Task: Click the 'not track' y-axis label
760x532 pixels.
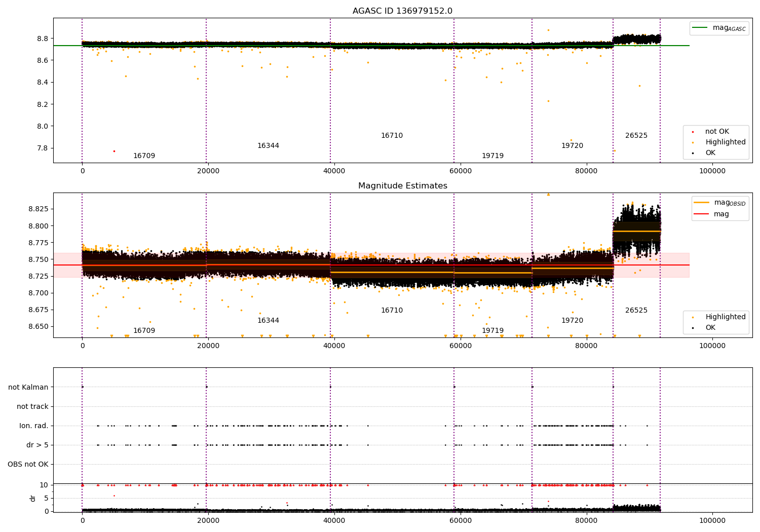Action: pyautogui.click(x=32, y=407)
